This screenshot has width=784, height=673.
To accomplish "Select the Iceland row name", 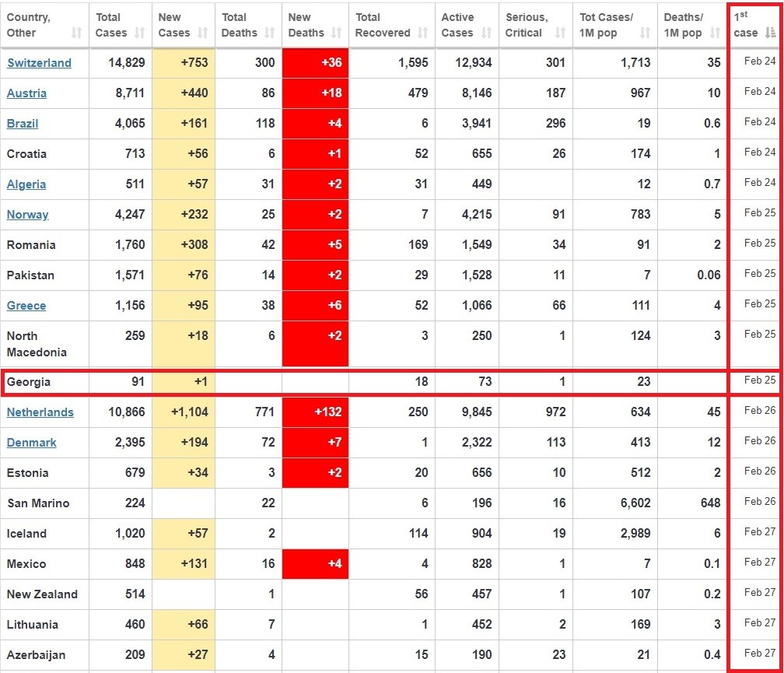I will pyautogui.click(x=26, y=534).
